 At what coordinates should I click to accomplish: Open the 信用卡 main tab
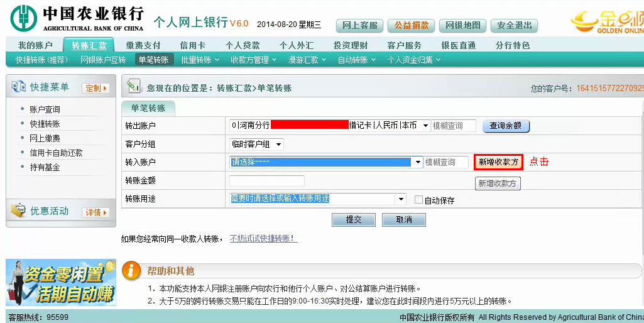point(193,45)
